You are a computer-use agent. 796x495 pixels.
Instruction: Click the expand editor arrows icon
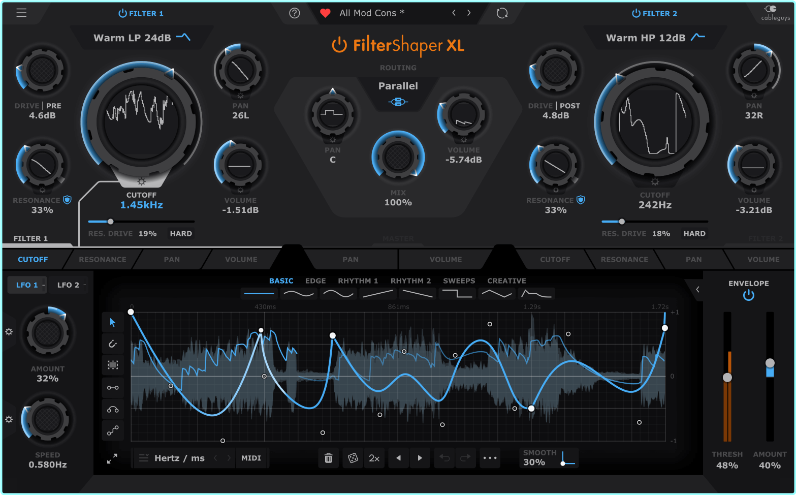click(x=112, y=459)
